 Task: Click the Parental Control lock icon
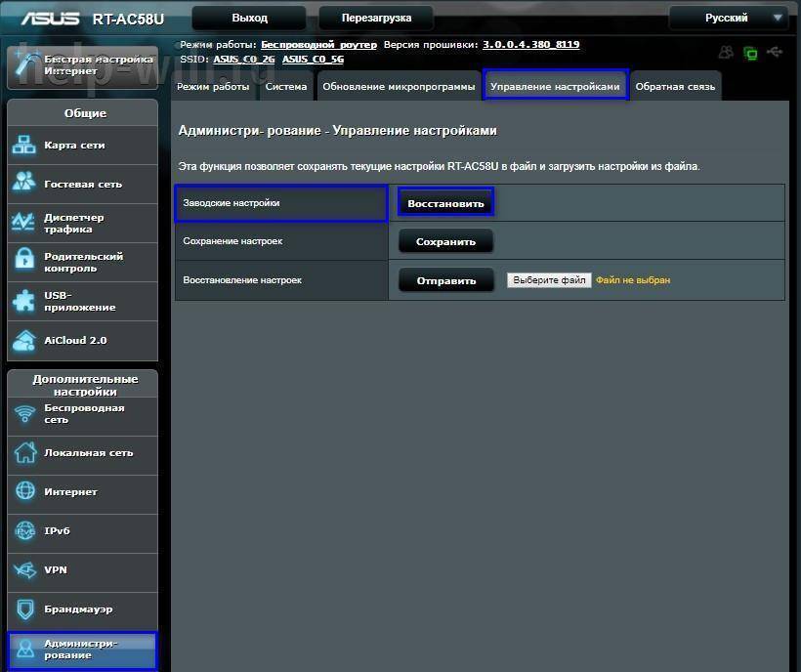(24, 259)
